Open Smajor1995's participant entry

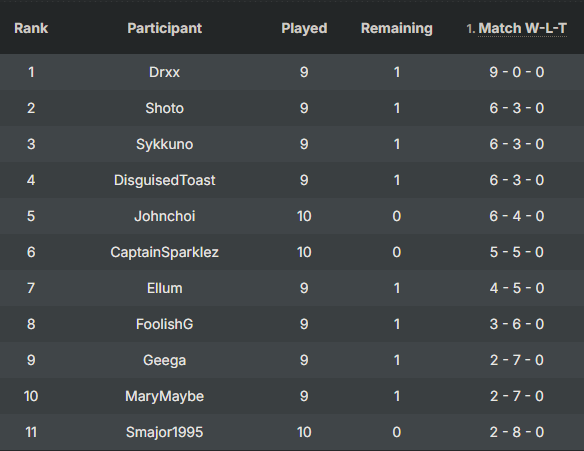click(165, 432)
